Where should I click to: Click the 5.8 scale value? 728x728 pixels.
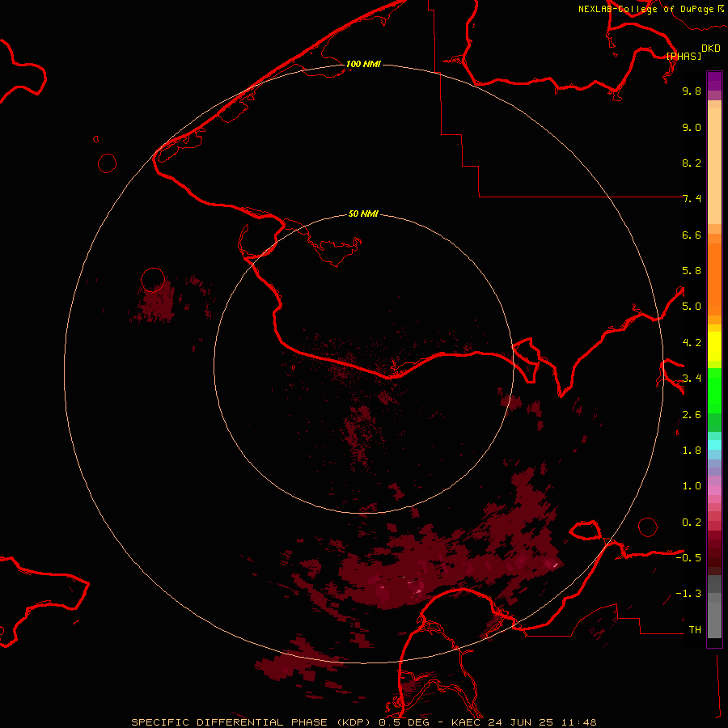point(692,271)
